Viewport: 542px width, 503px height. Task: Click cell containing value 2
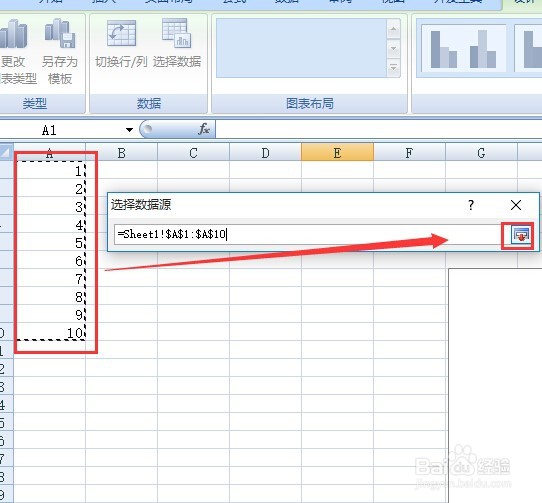49,188
